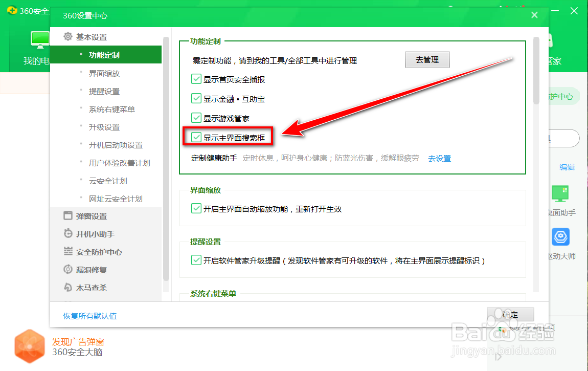Click the 功能定制 section heading
The image size is (588, 371).
pyautogui.click(x=205, y=41)
